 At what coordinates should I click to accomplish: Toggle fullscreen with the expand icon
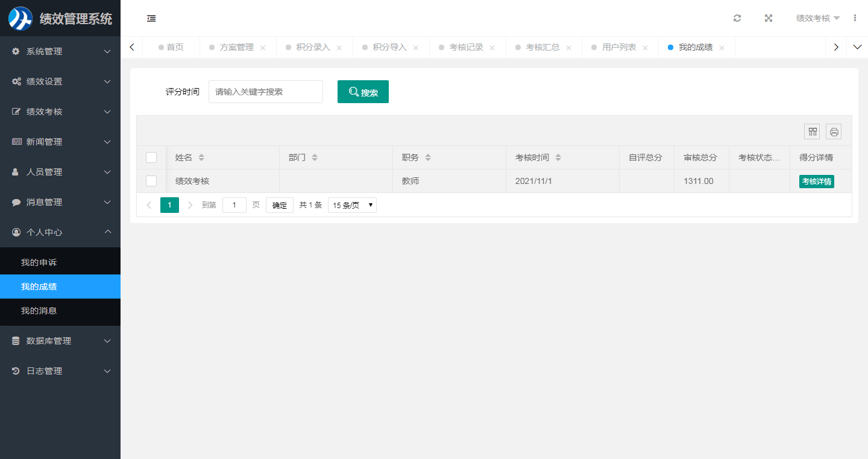(769, 18)
